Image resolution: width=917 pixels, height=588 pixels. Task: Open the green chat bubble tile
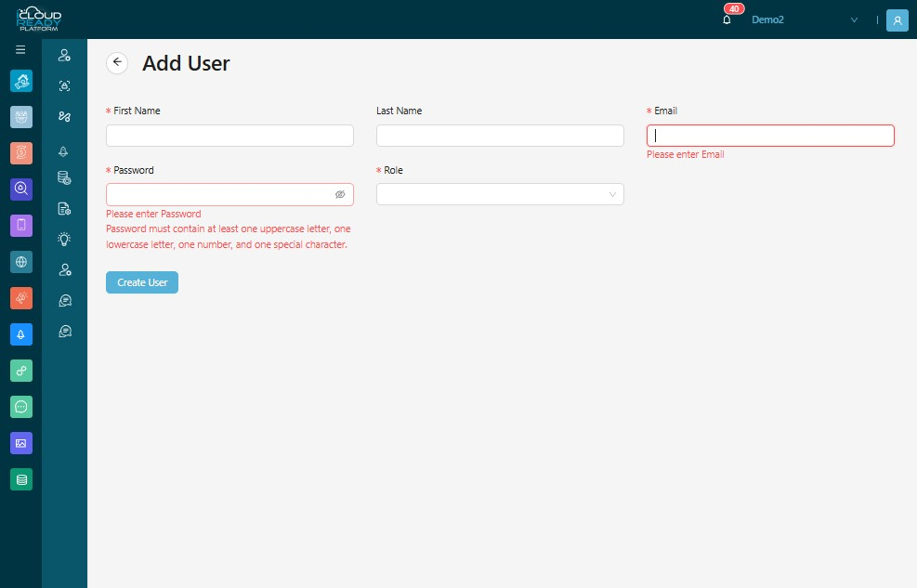point(21,407)
